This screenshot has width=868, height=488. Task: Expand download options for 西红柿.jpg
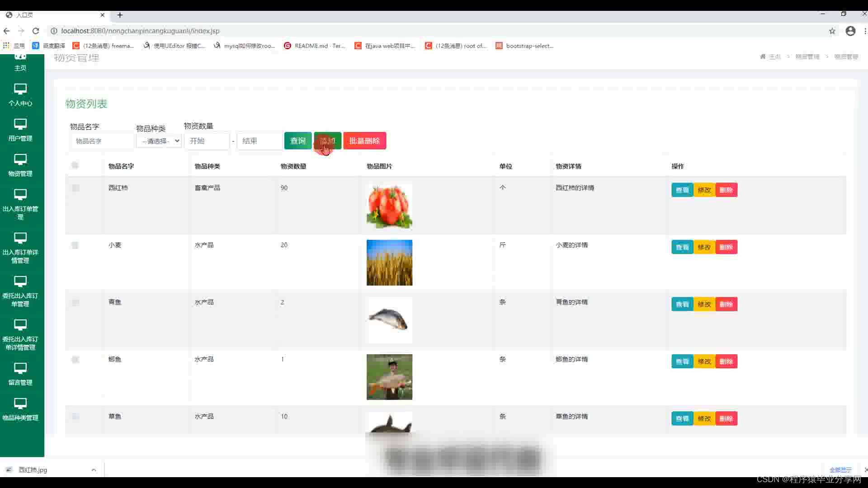pyautogui.click(x=94, y=470)
